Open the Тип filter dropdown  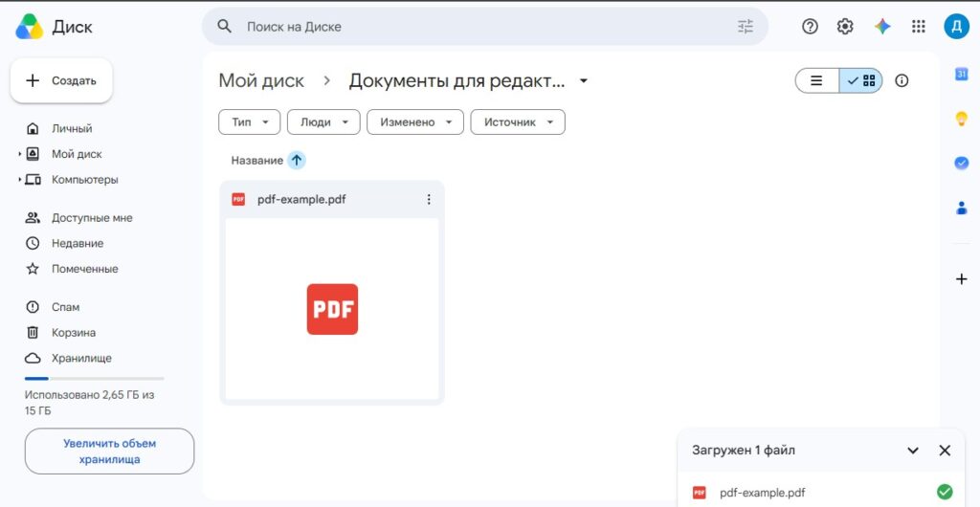click(250, 122)
